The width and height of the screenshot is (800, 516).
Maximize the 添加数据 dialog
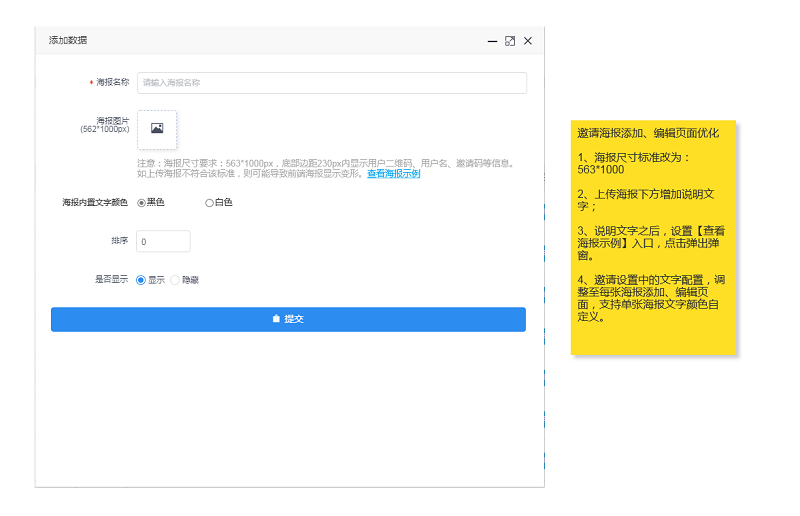coord(510,41)
